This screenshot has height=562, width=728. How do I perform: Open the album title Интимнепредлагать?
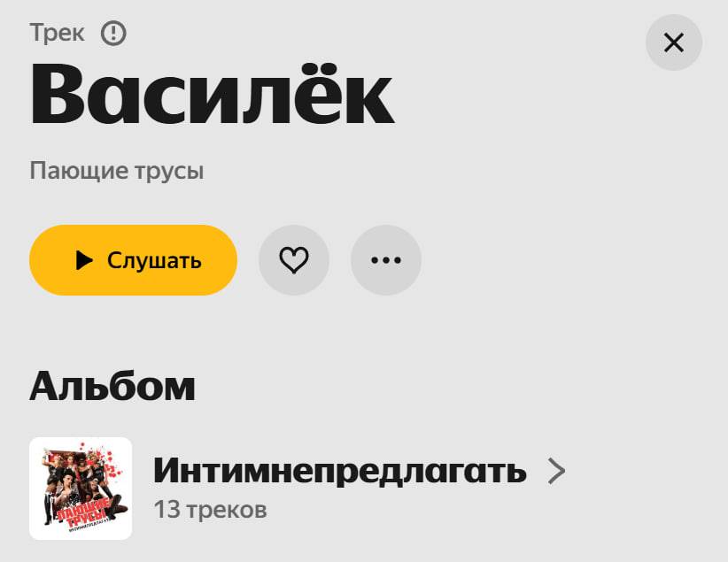pyautogui.click(x=340, y=471)
